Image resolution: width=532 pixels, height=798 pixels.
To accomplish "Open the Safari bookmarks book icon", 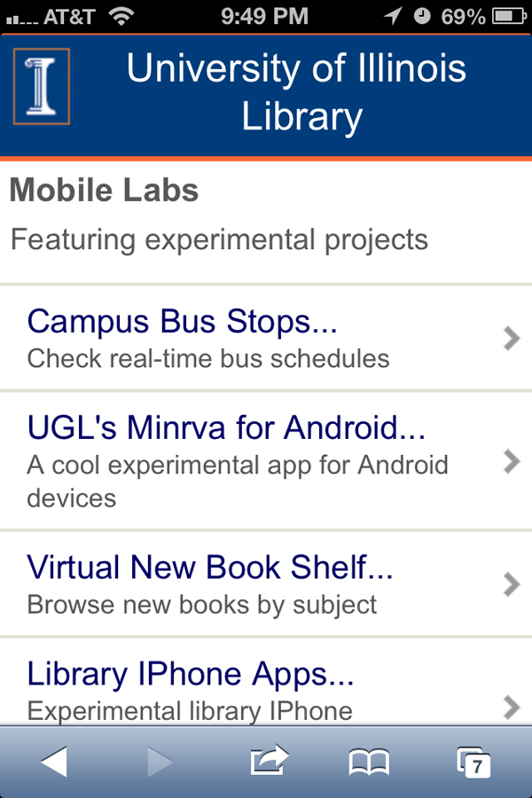I will pos(369,761).
